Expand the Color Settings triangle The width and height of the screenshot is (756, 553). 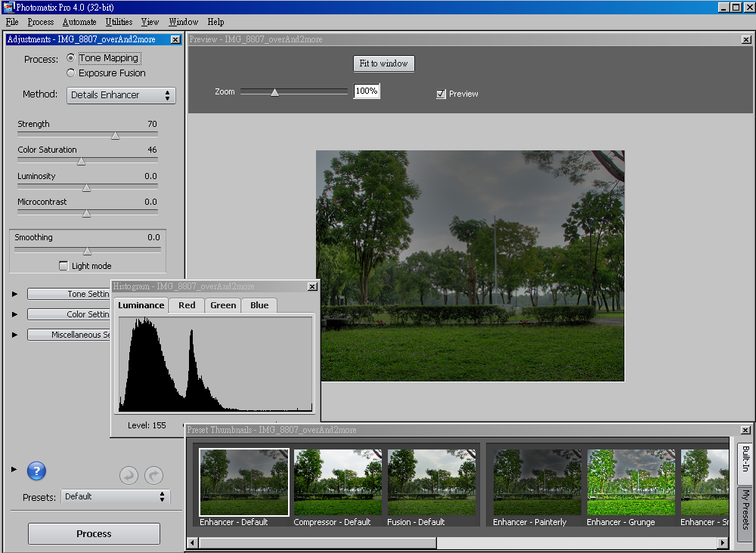tap(14, 314)
